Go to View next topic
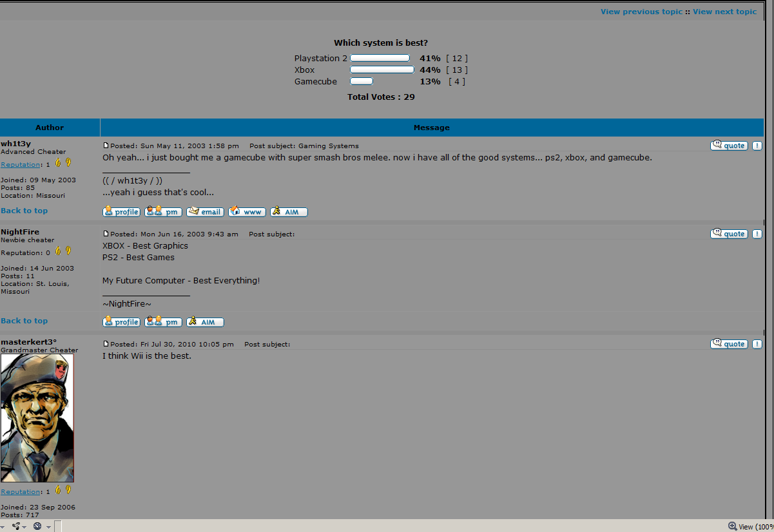Image resolution: width=774 pixels, height=532 pixels. [724, 12]
